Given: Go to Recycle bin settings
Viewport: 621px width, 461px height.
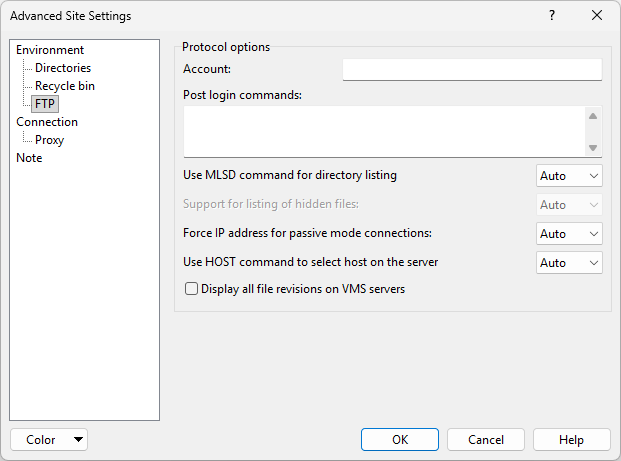Looking at the screenshot, I should click(x=65, y=86).
